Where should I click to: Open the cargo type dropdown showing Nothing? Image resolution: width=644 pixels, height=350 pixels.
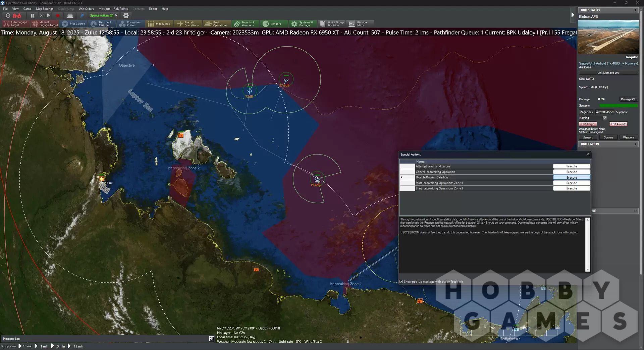click(605, 118)
